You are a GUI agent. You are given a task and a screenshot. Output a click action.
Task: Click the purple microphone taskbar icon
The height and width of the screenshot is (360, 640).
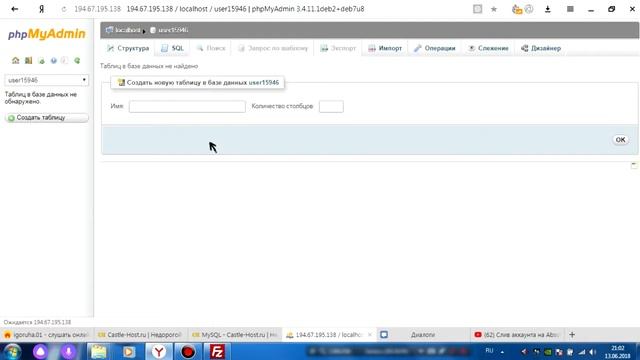click(69, 351)
